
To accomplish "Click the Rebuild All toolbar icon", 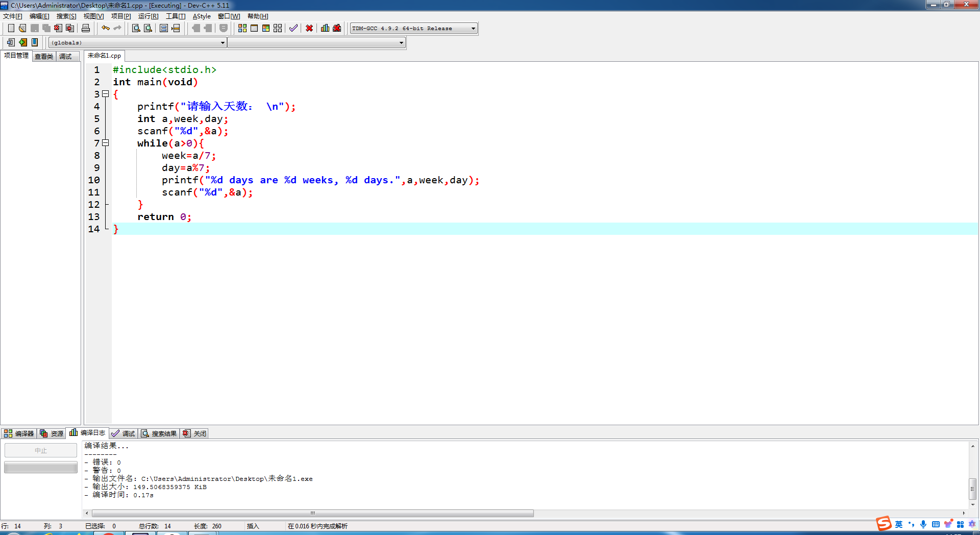I will click(x=278, y=28).
